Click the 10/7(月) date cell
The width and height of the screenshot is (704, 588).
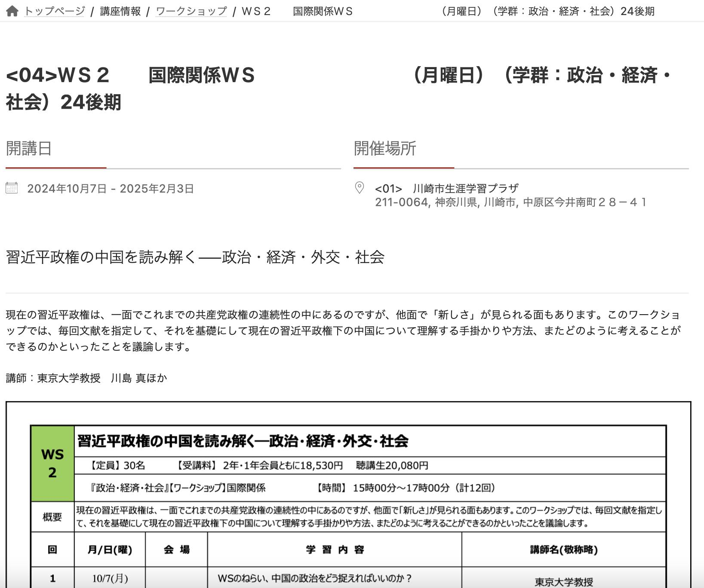(110, 579)
